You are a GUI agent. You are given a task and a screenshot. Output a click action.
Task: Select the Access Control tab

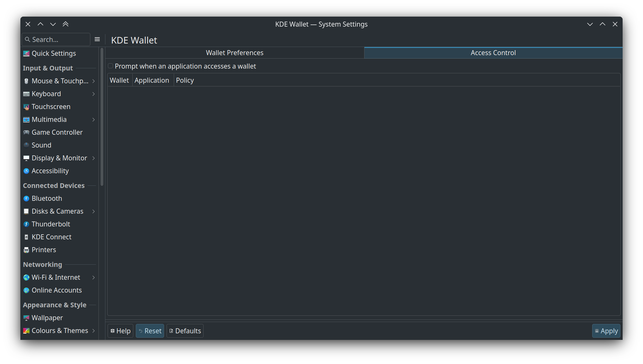pyautogui.click(x=493, y=53)
